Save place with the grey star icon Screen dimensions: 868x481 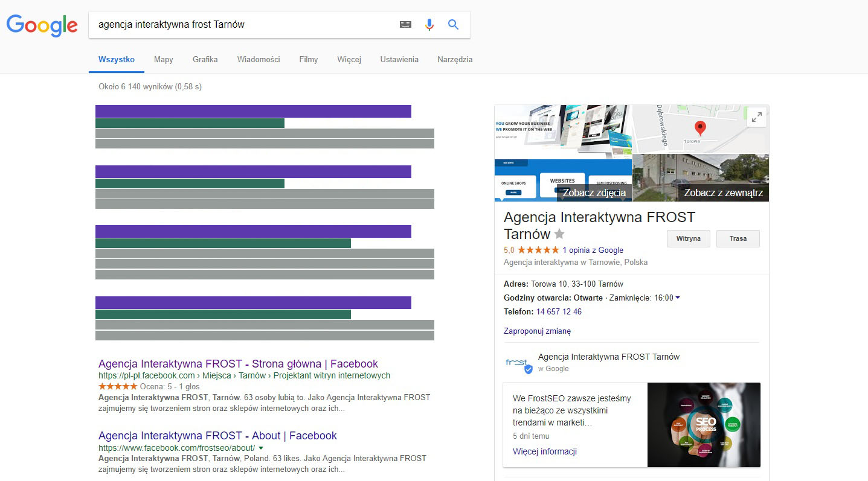coord(559,234)
